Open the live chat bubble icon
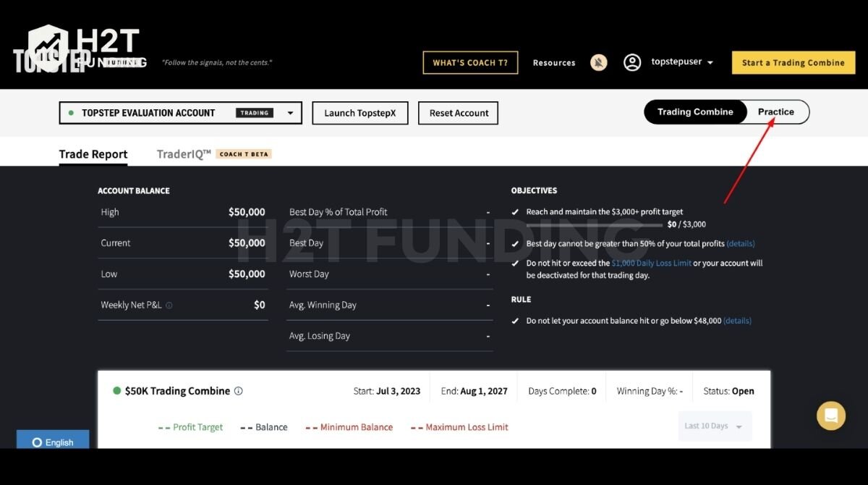Image resolution: width=868 pixels, height=485 pixels. point(830,416)
